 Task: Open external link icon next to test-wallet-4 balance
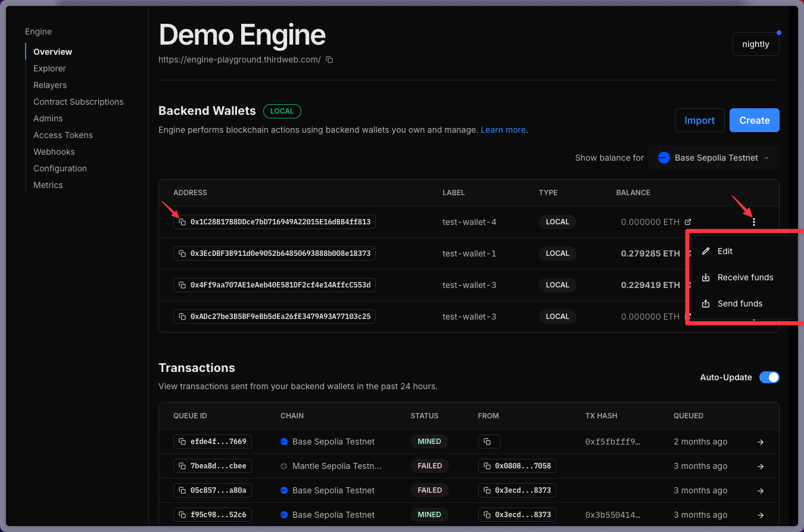688,222
